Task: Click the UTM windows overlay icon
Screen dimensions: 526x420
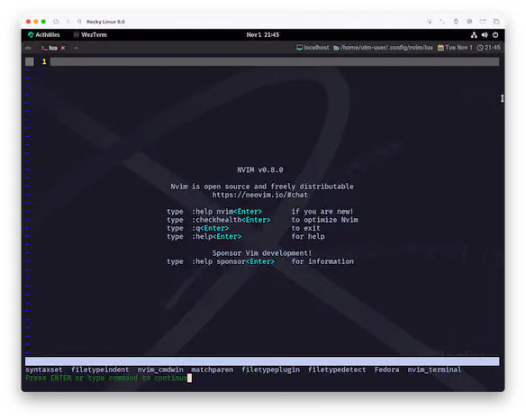Action: point(496,22)
